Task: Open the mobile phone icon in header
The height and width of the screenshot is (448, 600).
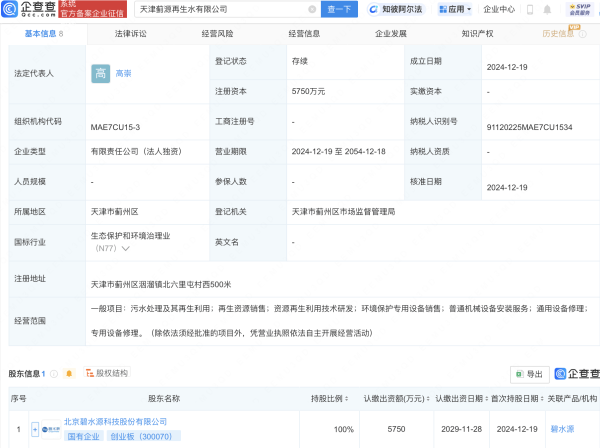Action: coord(530,10)
